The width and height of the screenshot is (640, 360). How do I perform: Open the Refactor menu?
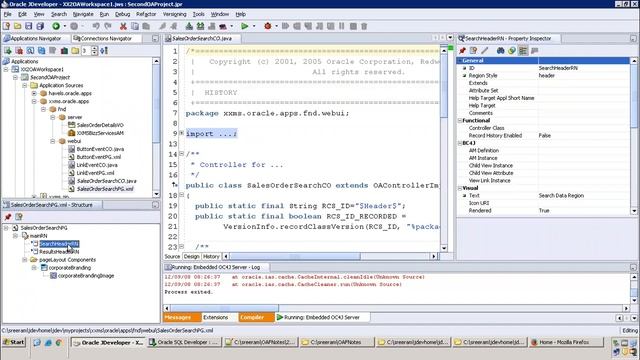click(x=146, y=14)
